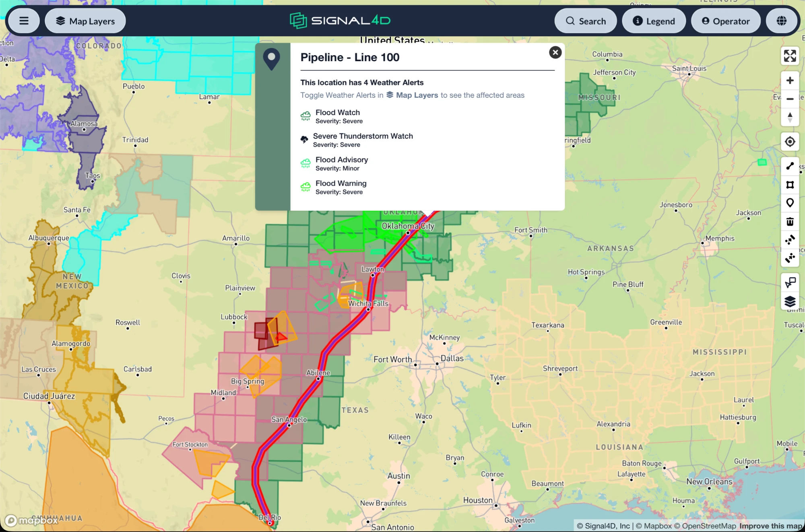
Task: Open the hamburger main menu
Action: (24, 21)
